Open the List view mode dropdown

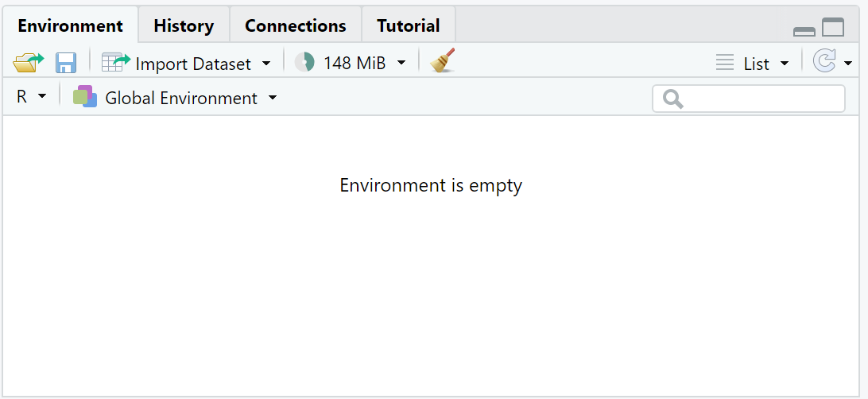(x=785, y=64)
